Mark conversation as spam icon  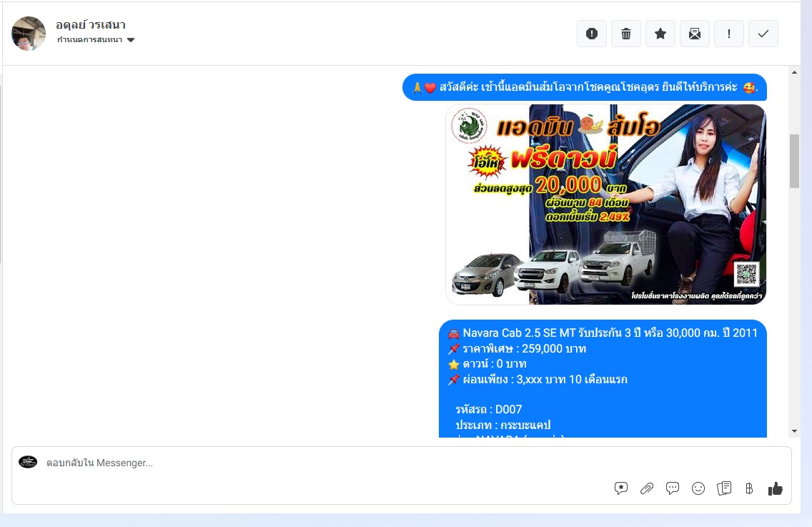[591, 34]
